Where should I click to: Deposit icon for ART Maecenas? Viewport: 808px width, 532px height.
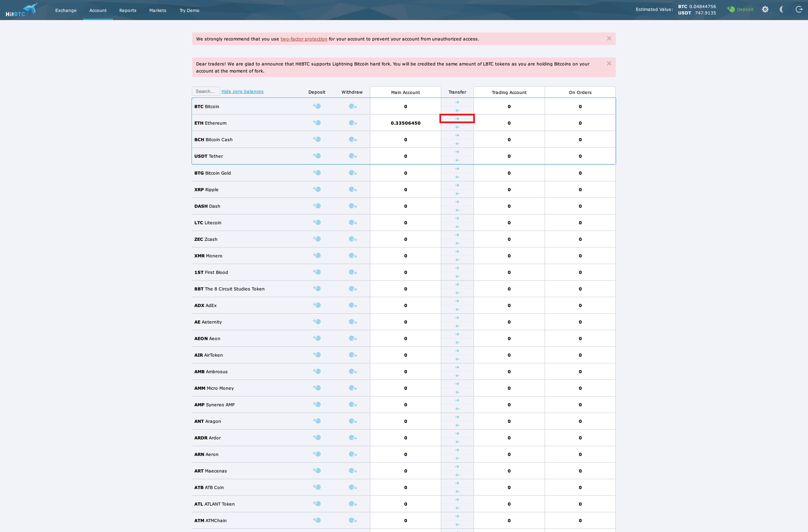[x=317, y=470]
